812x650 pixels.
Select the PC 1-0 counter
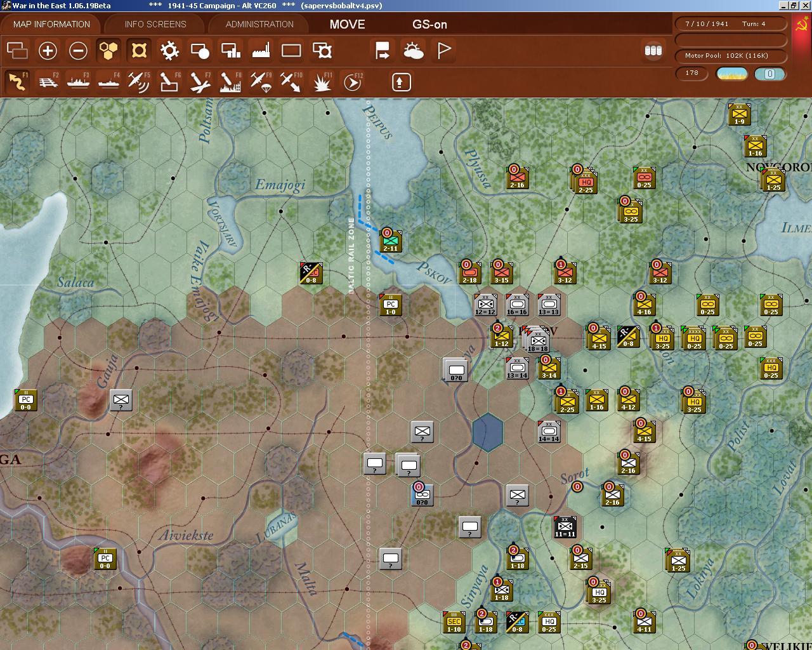[390, 305]
